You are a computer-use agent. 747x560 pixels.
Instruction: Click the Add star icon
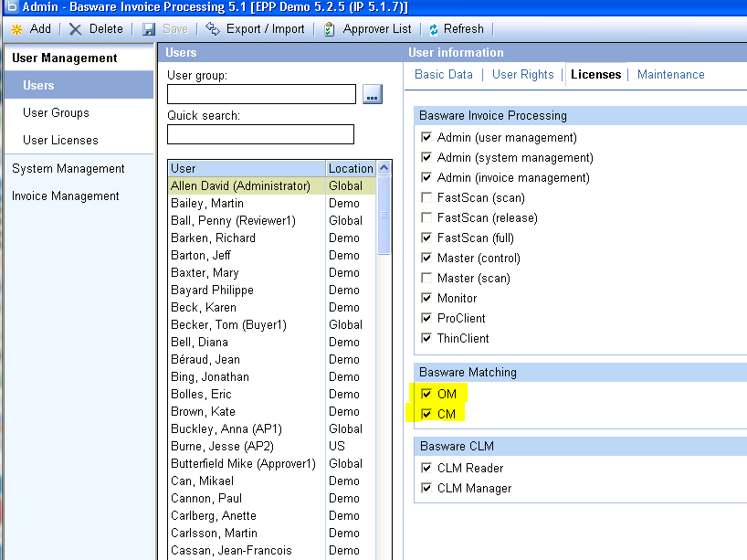pos(16,29)
